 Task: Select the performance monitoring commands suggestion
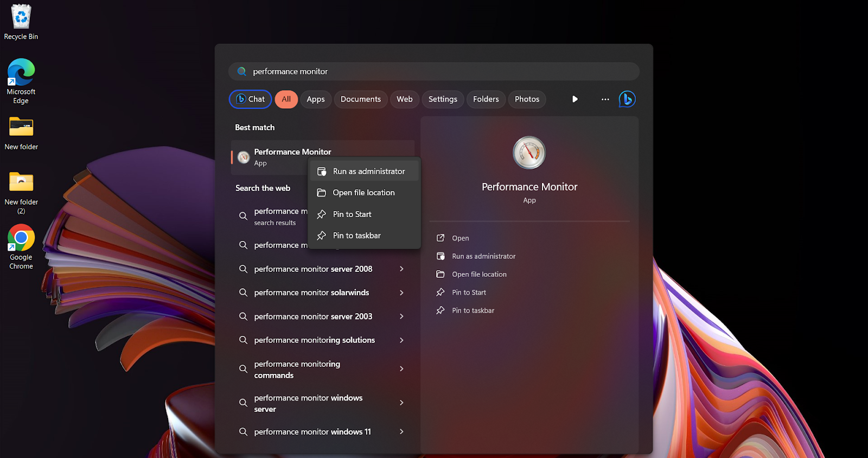click(323, 370)
